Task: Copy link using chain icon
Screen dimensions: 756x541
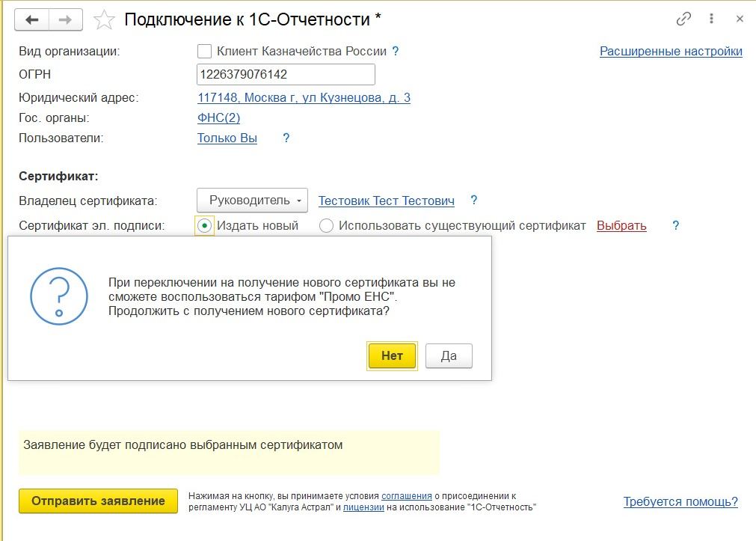Action: coord(683,19)
